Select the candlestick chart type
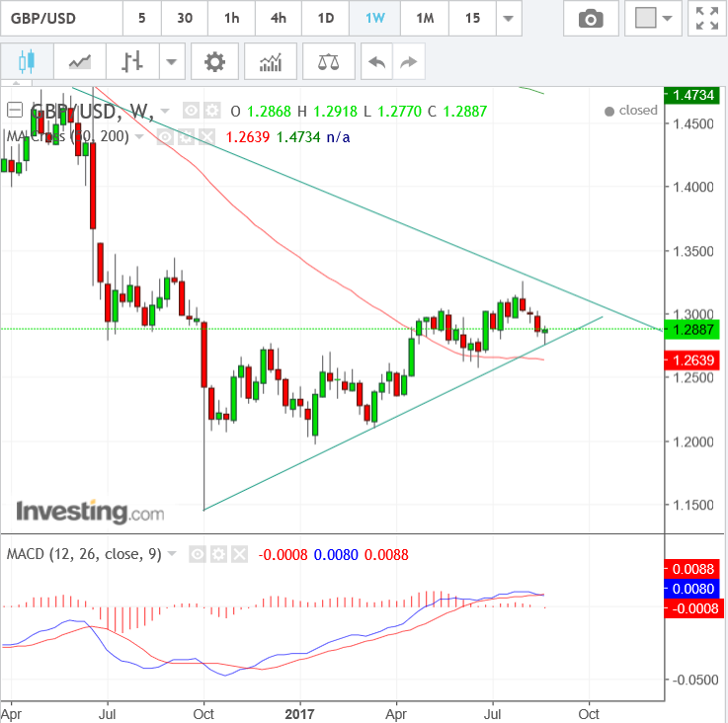Viewport: 728px width, 723px height. [x=27, y=61]
